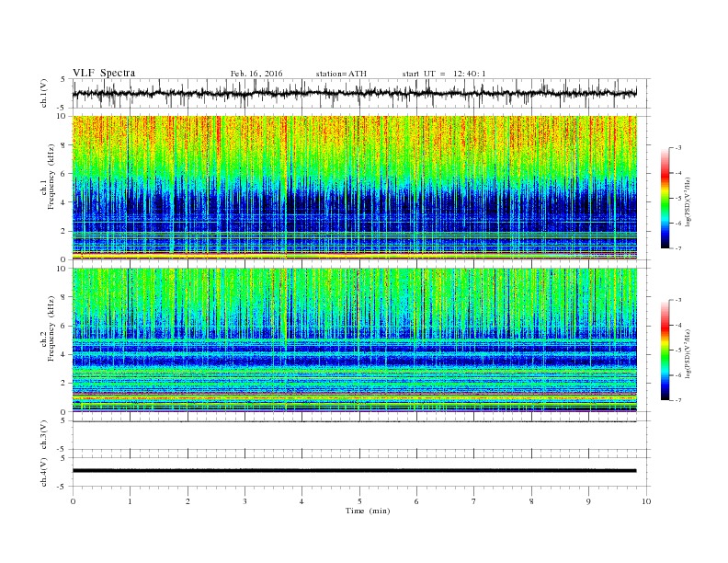Click the "8" kHz tick of the ch.1 spectrogram
This screenshot has height=563, width=728.
64,145
